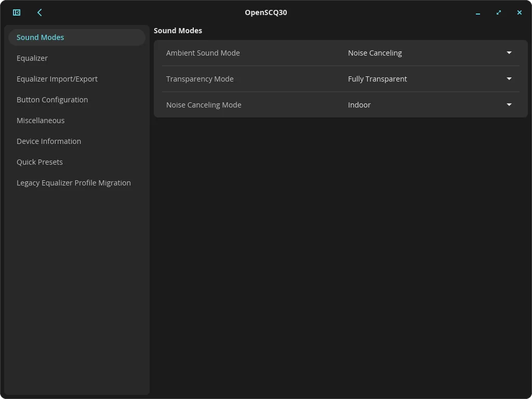532x399 pixels.
Task: Open Button Configuration section
Action: point(77,100)
